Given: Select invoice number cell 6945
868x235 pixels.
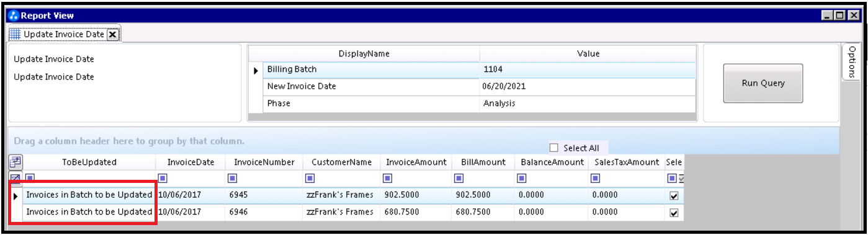Looking at the screenshot, I should [x=264, y=195].
